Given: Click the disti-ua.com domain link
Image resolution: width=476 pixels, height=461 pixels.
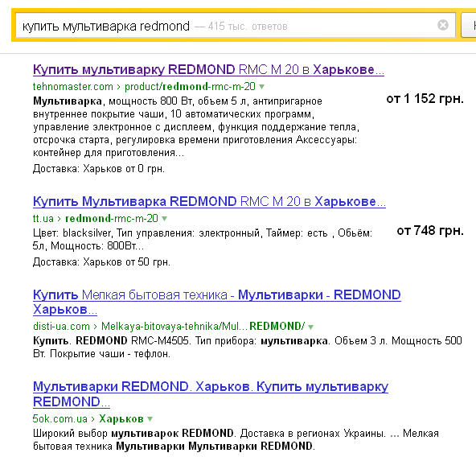Looking at the screenshot, I should click(61, 326).
